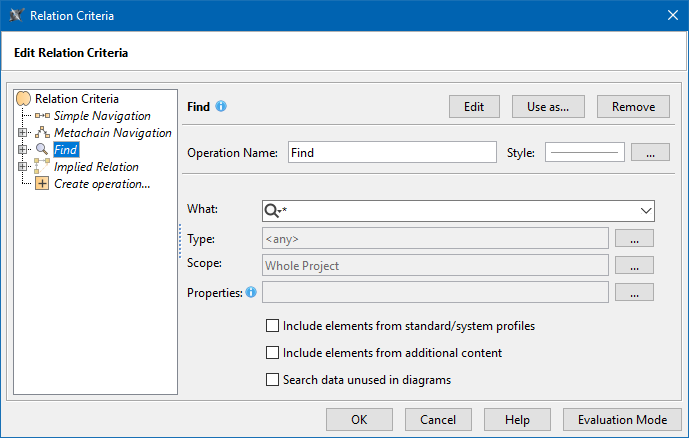
Task: Open the What dropdown list
Action: (644, 211)
